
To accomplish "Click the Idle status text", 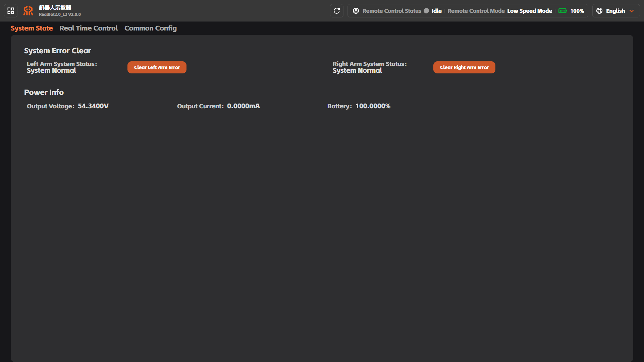I will pyautogui.click(x=437, y=11).
